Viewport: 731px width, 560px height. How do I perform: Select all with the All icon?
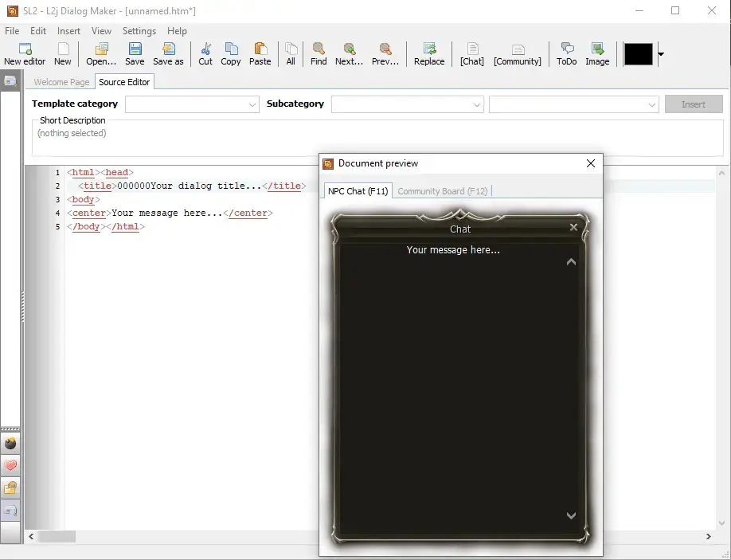291,54
